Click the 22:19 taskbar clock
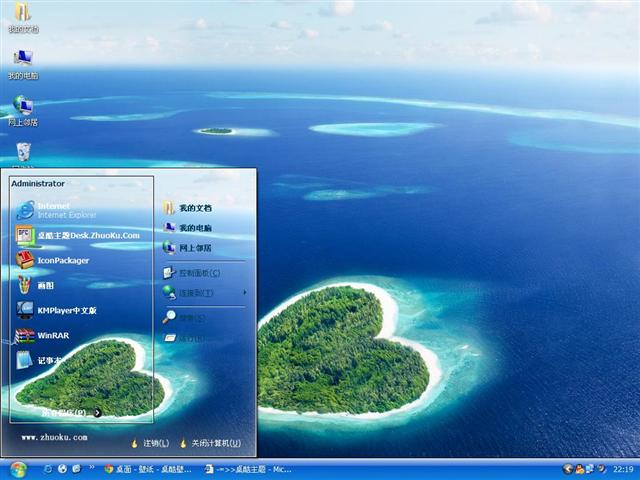Viewport: 640px width, 480px height. [623, 470]
